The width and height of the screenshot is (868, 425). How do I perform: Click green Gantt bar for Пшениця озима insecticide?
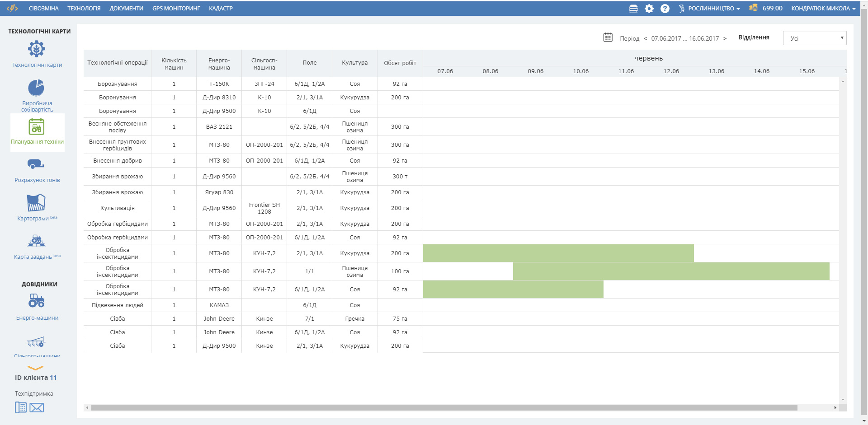(671, 271)
